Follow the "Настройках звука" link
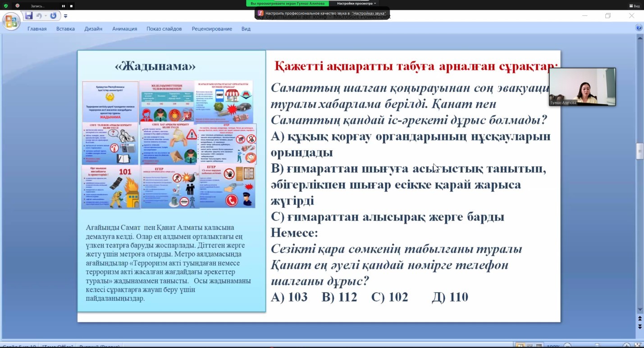The image size is (644, 348). [x=369, y=13]
